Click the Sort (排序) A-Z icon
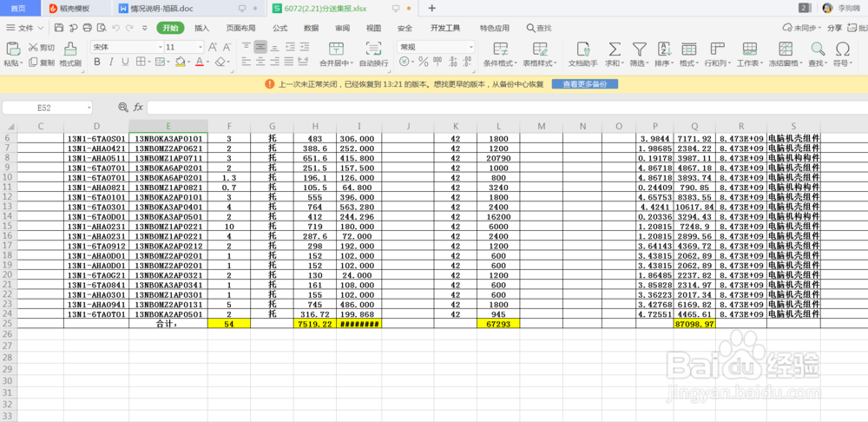 click(664, 49)
